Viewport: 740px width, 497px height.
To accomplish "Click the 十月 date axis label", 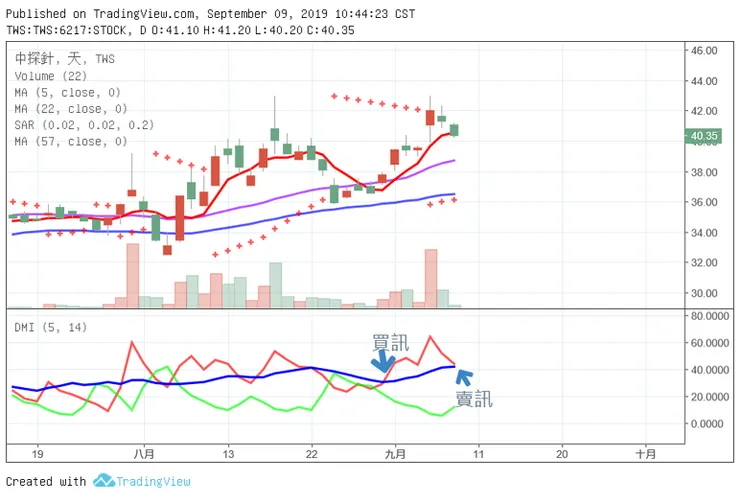I will (x=646, y=454).
